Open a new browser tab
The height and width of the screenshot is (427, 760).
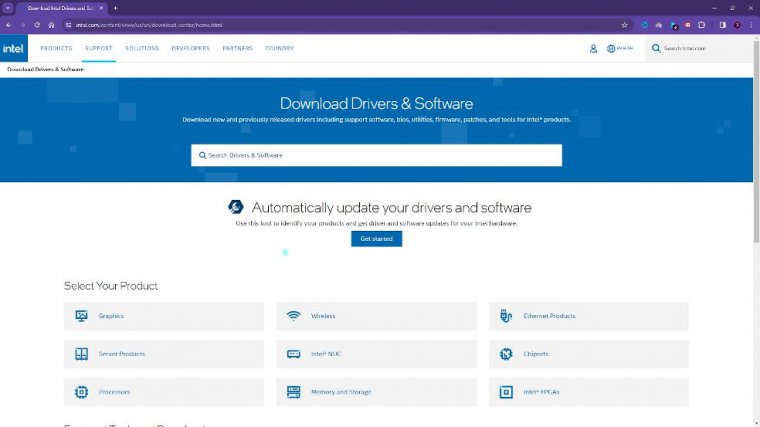click(115, 8)
